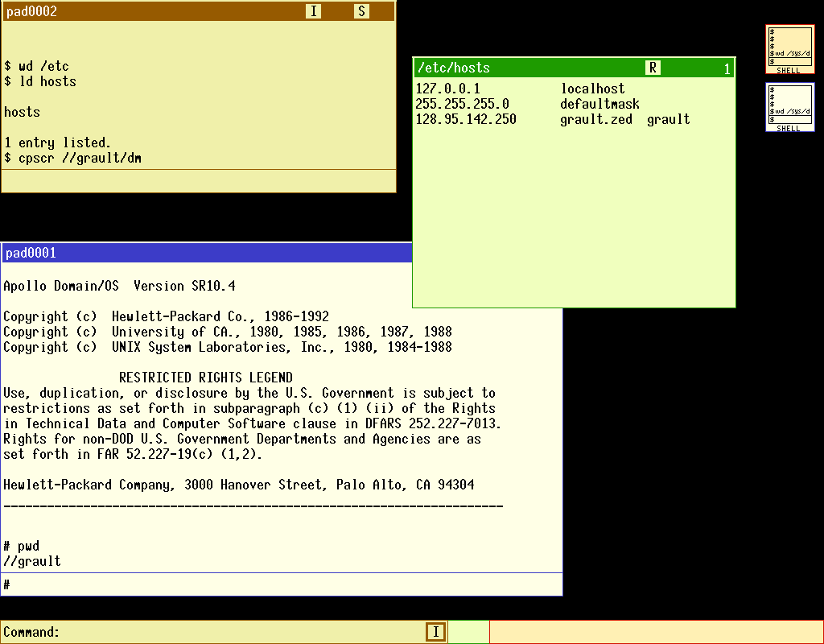Click the defaultmask host name

(599, 104)
